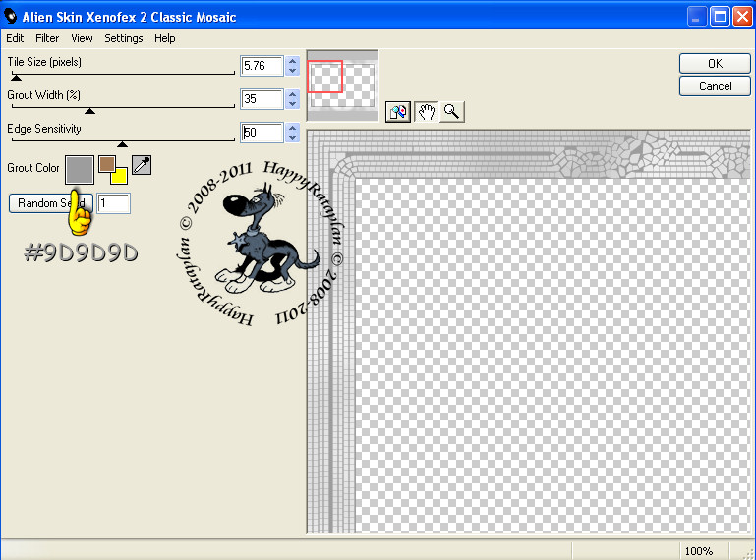Decrease Tile Size with down arrow
Viewport: 756px width, 560px height.
click(x=292, y=71)
